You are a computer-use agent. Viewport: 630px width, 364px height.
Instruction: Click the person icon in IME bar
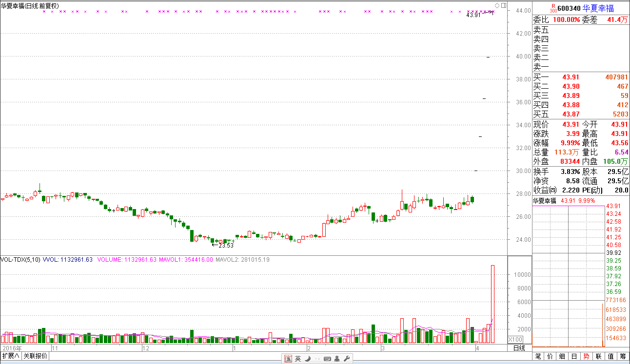tap(337, 359)
